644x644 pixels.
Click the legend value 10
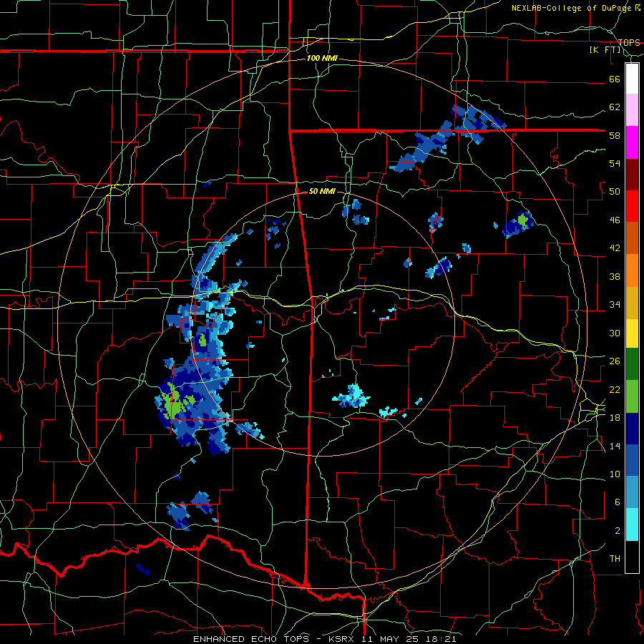615,474
